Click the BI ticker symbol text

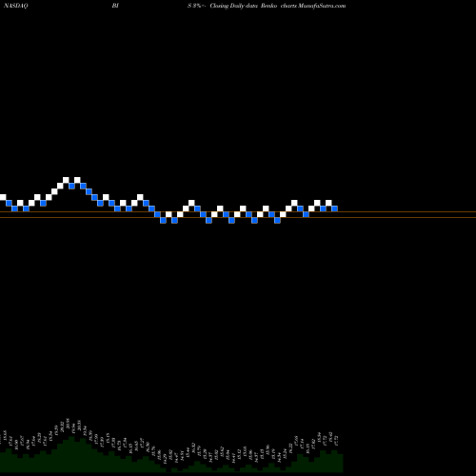tap(115, 6)
